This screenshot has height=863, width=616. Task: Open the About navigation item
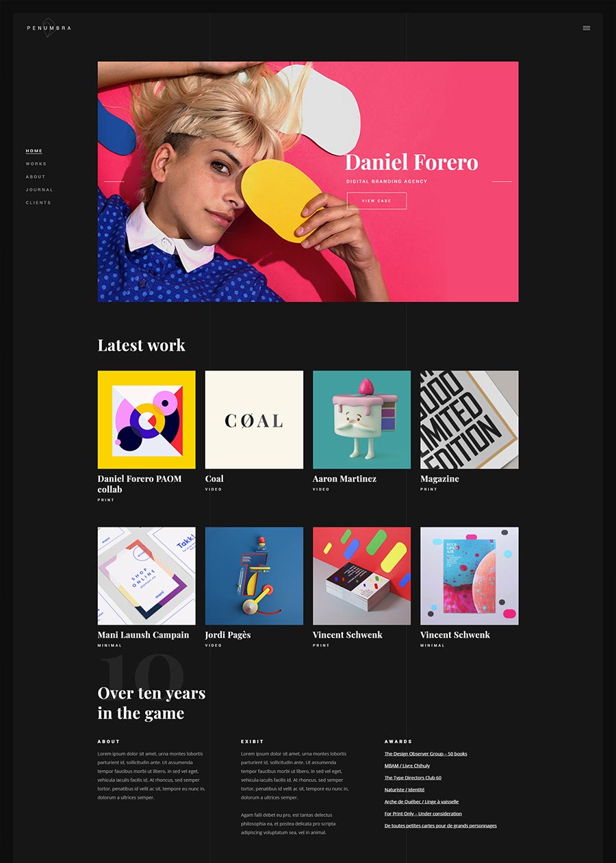[x=36, y=177]
